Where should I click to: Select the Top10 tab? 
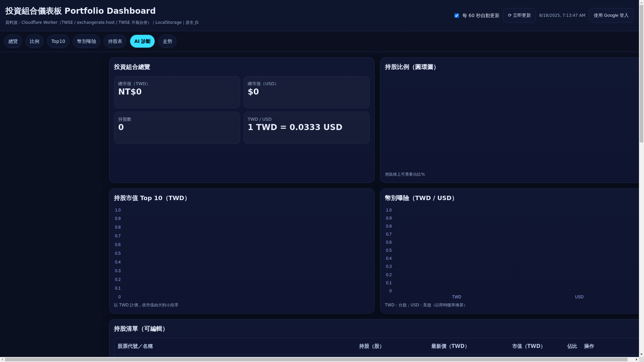pos(58,41)
